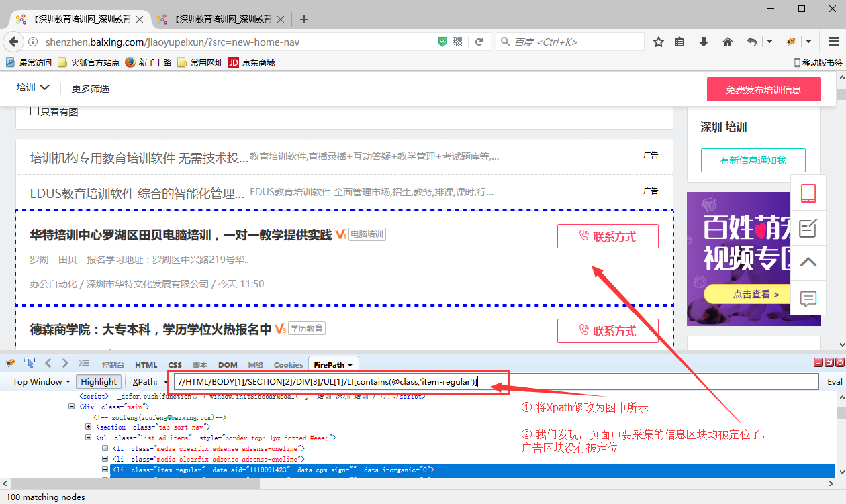Go forward with the Firebug panel right arrow
The height and width of the screenshot is (504, 846).
[x=65, y=364]
